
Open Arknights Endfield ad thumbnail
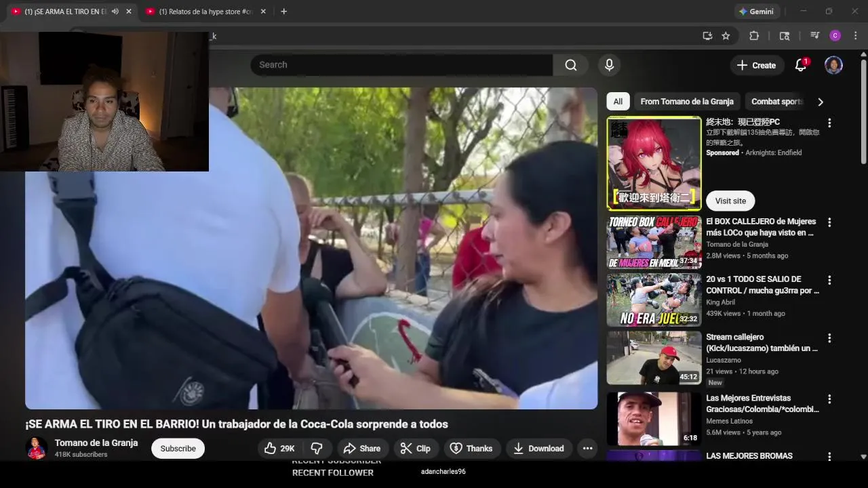point(654,163)
